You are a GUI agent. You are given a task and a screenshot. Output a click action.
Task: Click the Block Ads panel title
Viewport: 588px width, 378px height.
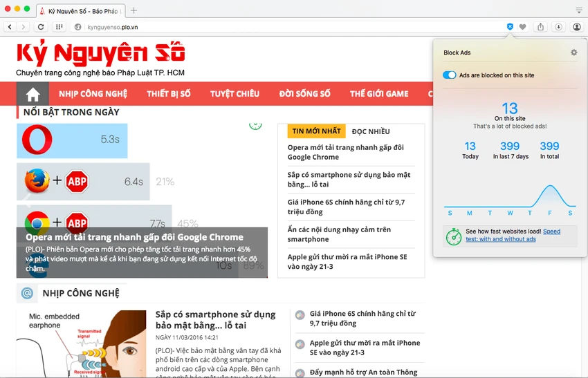tap(457, 53)
